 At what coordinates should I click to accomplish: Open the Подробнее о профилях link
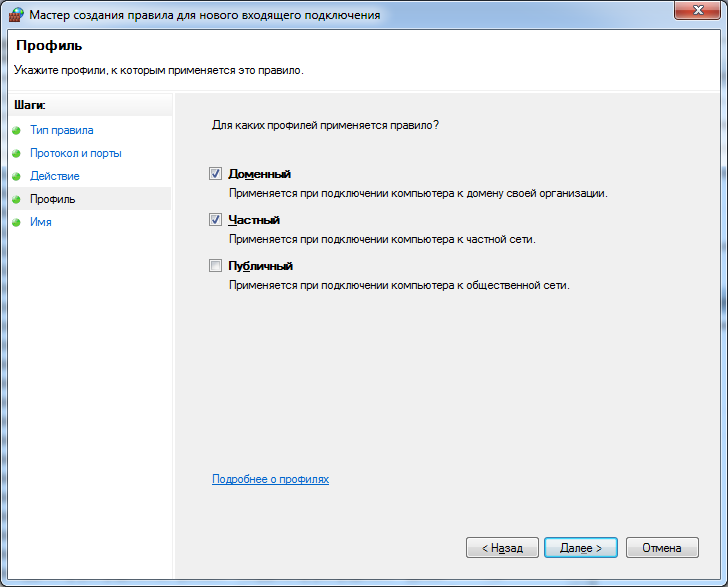[x=270, y=479]
